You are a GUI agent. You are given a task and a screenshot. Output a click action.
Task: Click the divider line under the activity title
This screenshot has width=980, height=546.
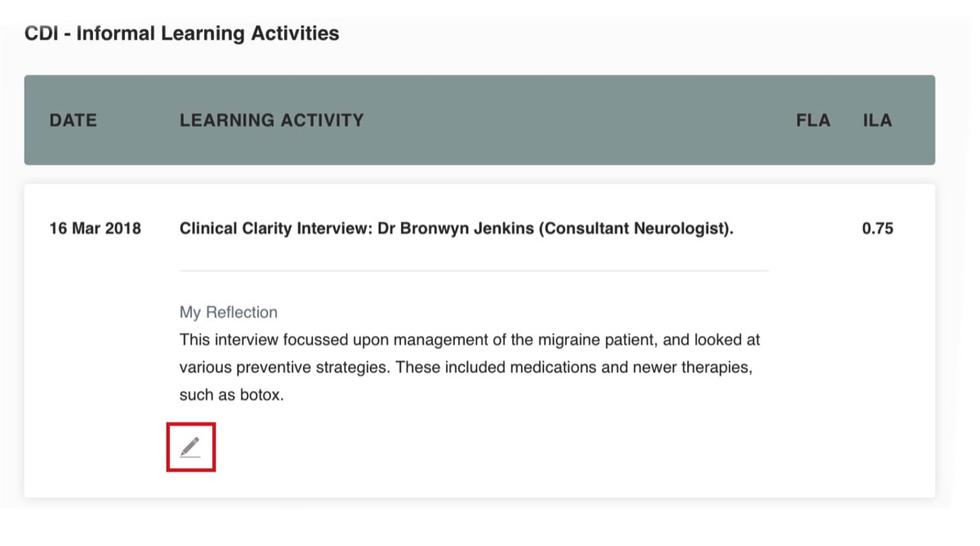[x=474, y=271]
